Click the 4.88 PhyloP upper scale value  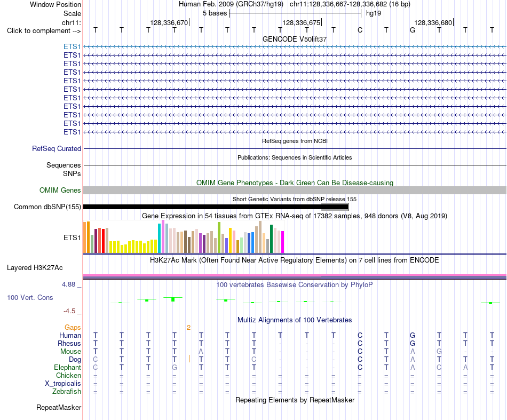(x=68, y=284)
